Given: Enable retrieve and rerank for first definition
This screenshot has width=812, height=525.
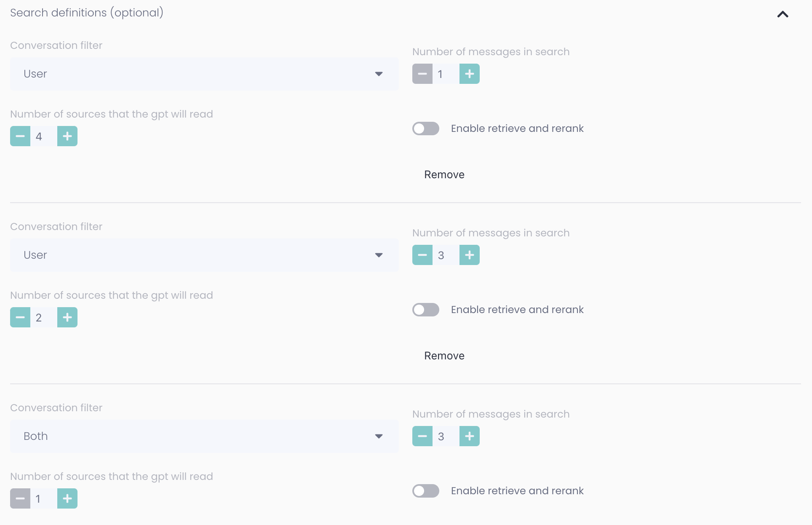Looking at the screenshot, I should [426, 129].
